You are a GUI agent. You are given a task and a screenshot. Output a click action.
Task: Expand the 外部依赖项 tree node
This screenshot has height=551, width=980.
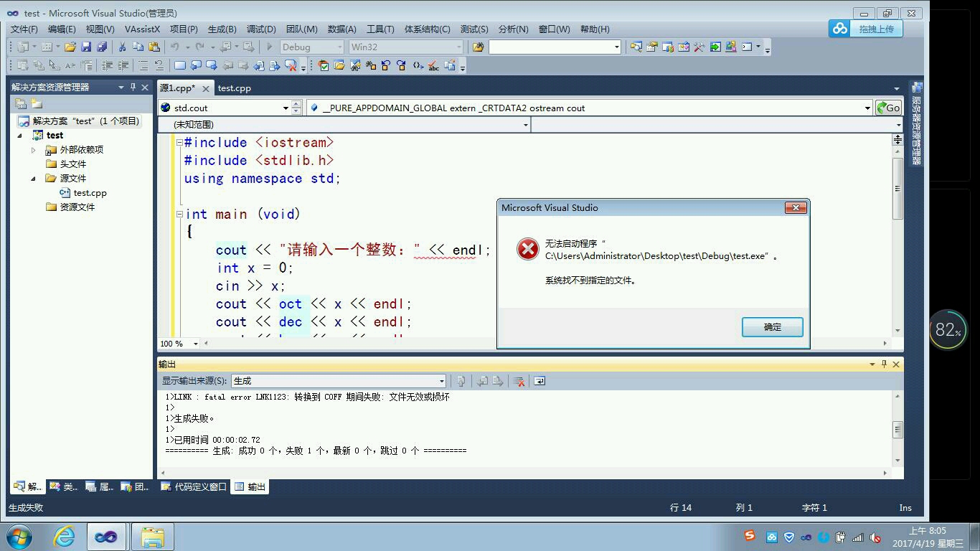click(x=33, y=149)
